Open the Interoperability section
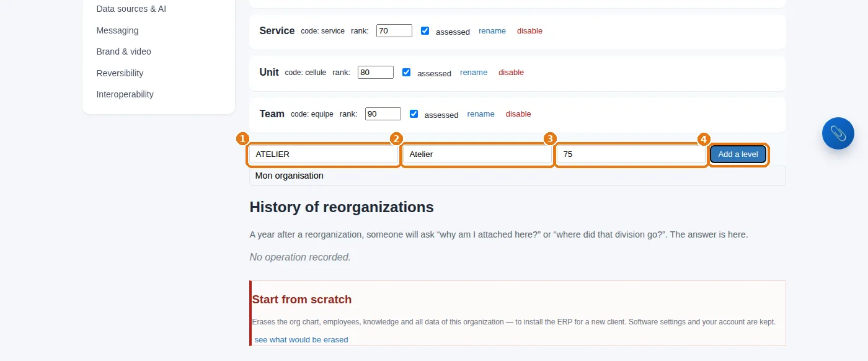 [x=125, y=94]
